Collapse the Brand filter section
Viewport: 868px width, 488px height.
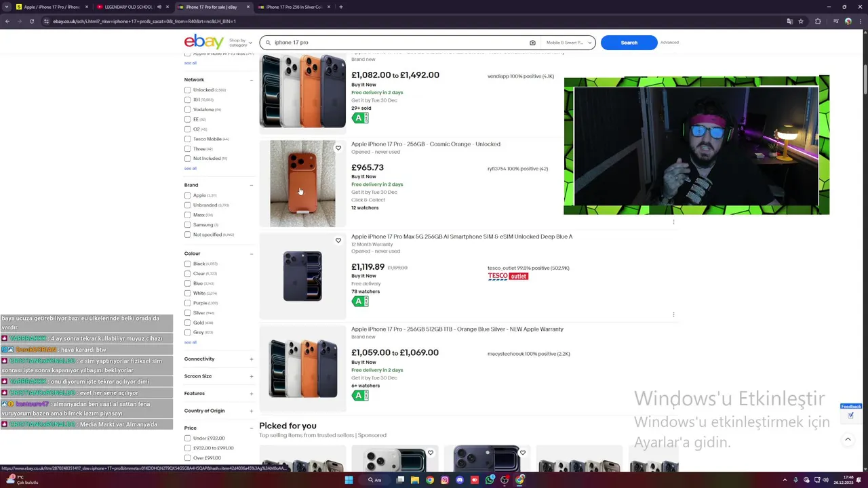251,185
